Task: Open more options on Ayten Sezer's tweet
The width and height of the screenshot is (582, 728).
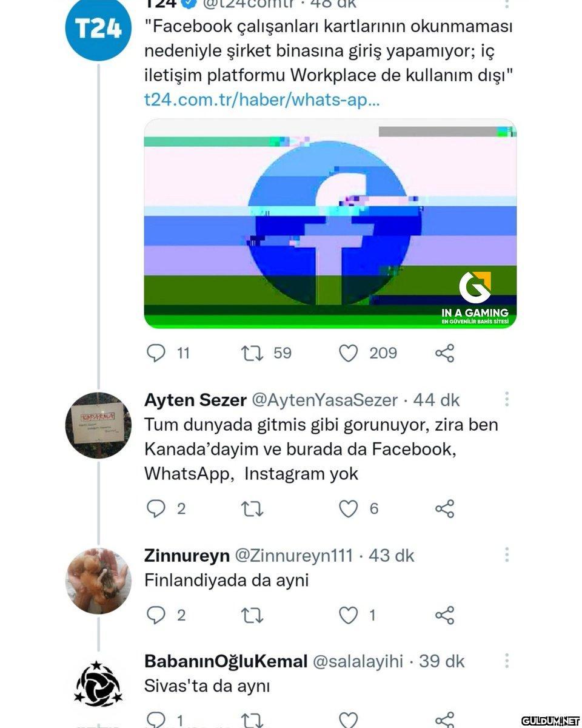Action: pyautogui.click(x=506, y=399)
